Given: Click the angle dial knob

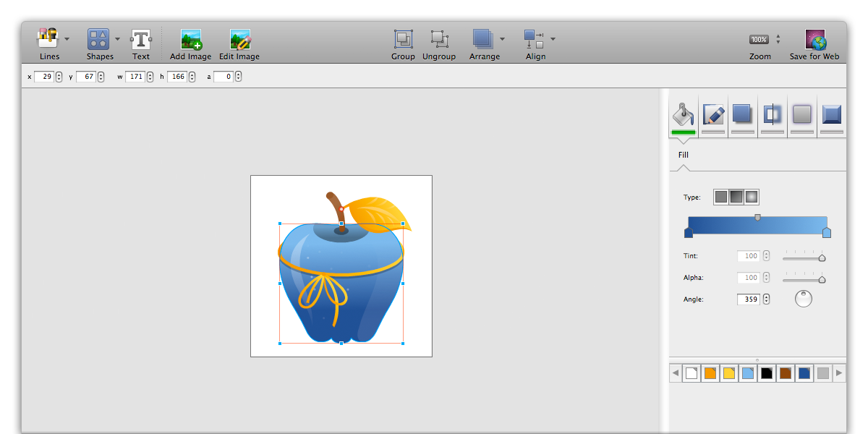Looking at the screenshot, I should point(803,298).
